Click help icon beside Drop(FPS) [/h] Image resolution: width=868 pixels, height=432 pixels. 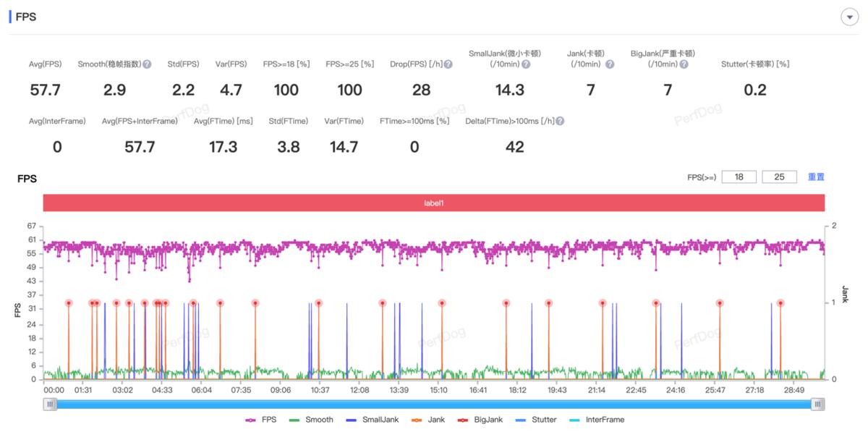click(x=448, y=64)
